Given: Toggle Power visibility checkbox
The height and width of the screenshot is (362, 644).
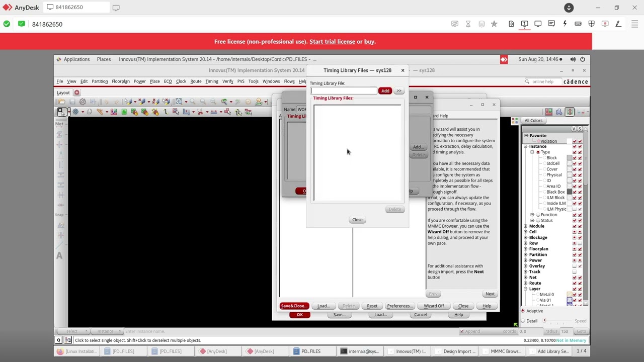Looking at the screenshot, I should click(x=575, y=260).
